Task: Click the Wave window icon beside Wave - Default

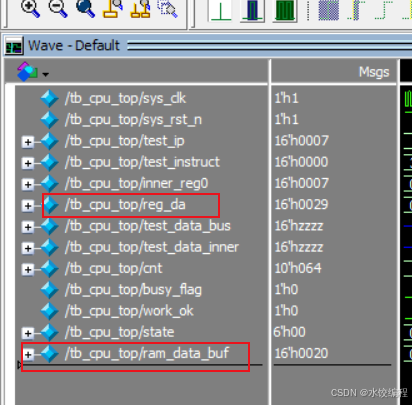Action: [x=14, y=46]
